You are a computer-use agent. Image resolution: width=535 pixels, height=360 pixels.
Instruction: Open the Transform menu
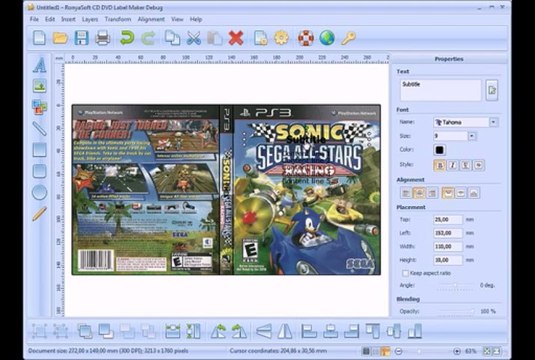pyautogui.click(x=118, y=19)
